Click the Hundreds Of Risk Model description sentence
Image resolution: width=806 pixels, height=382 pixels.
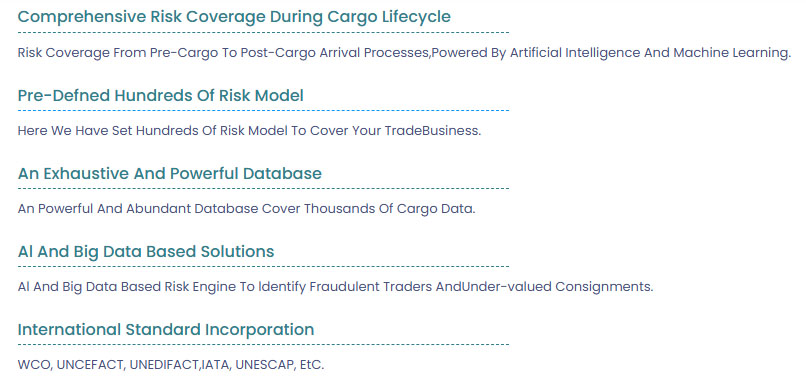pyautogui.click(x=249, y=131)
